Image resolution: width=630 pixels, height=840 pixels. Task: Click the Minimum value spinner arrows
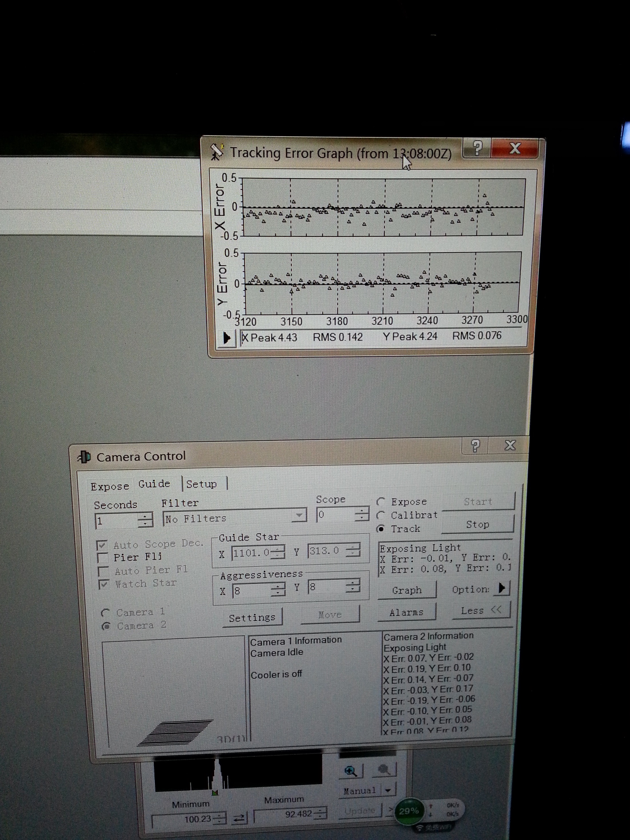click(x=220, y=818)
